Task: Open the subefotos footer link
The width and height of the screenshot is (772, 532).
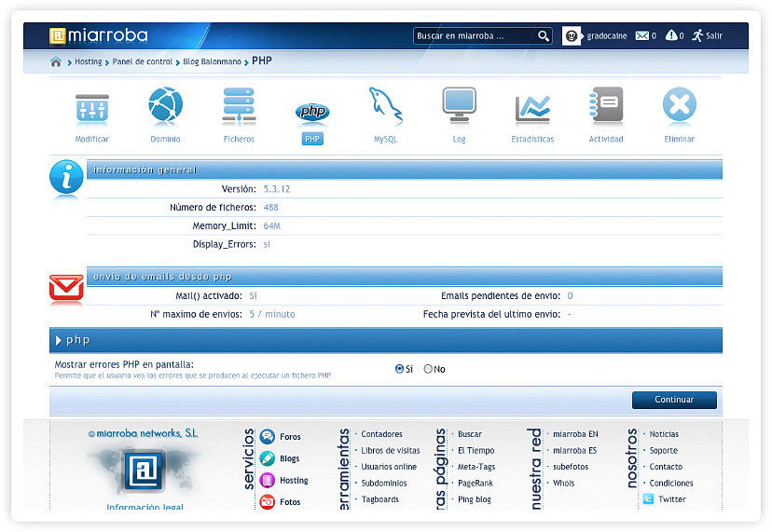Action: pos(570,467)
